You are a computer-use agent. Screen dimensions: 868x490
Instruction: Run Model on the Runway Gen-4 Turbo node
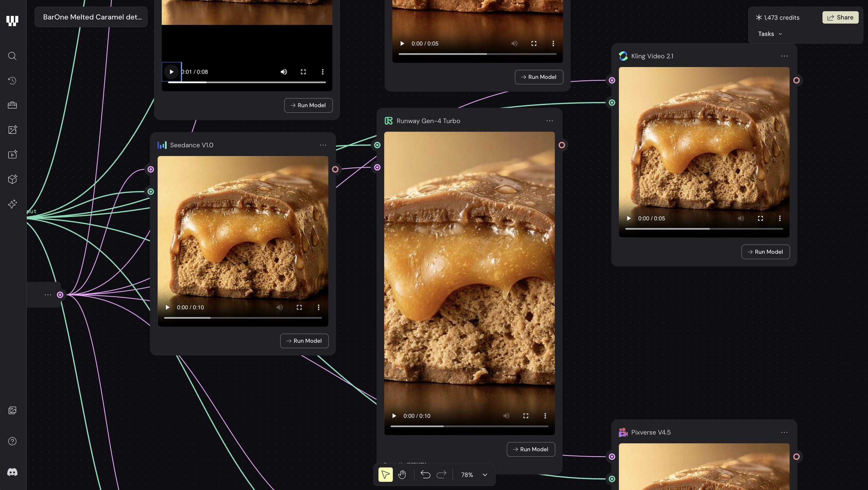click(531, 449)
